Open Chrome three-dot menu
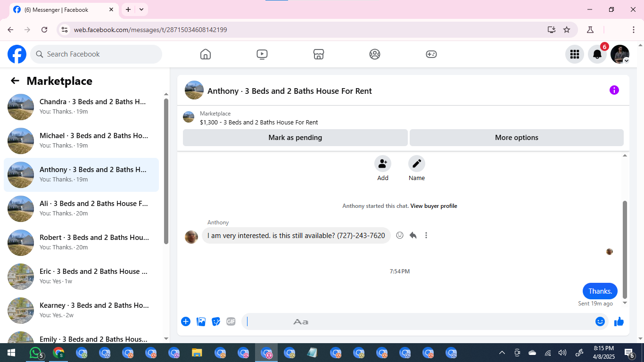This screenshot has width=644, height=362. 634,30
